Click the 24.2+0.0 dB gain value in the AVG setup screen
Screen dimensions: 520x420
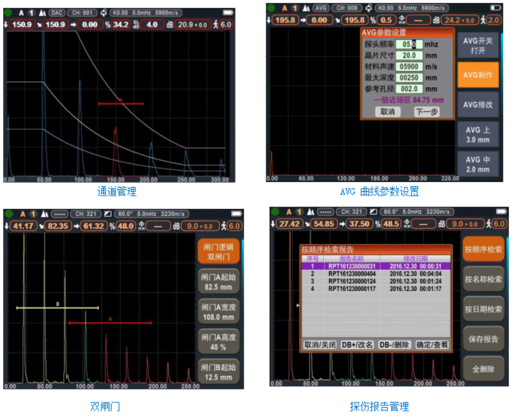click(460, 20)
